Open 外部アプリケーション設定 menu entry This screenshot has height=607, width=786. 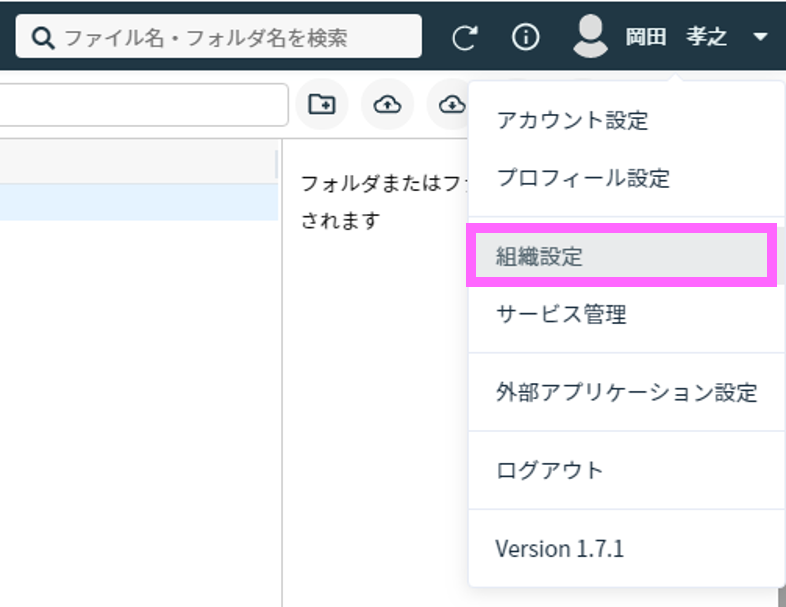[627, 392]
